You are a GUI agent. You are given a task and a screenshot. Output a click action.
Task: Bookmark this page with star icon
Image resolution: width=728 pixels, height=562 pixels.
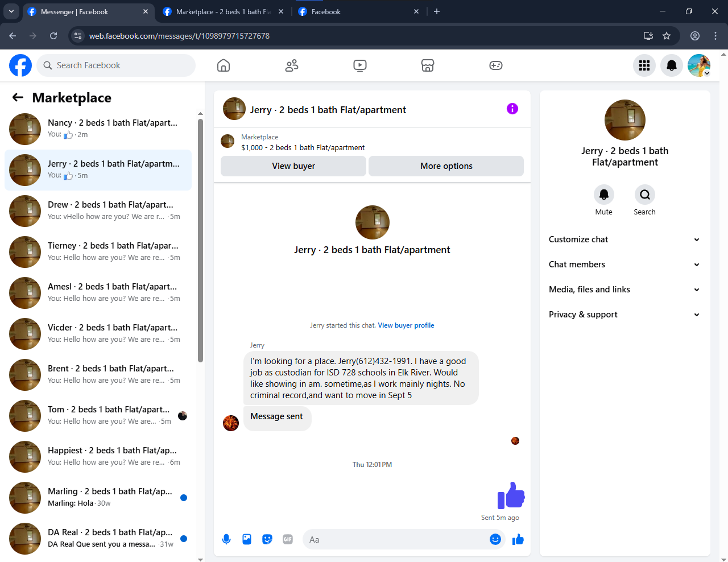[667, 36]
